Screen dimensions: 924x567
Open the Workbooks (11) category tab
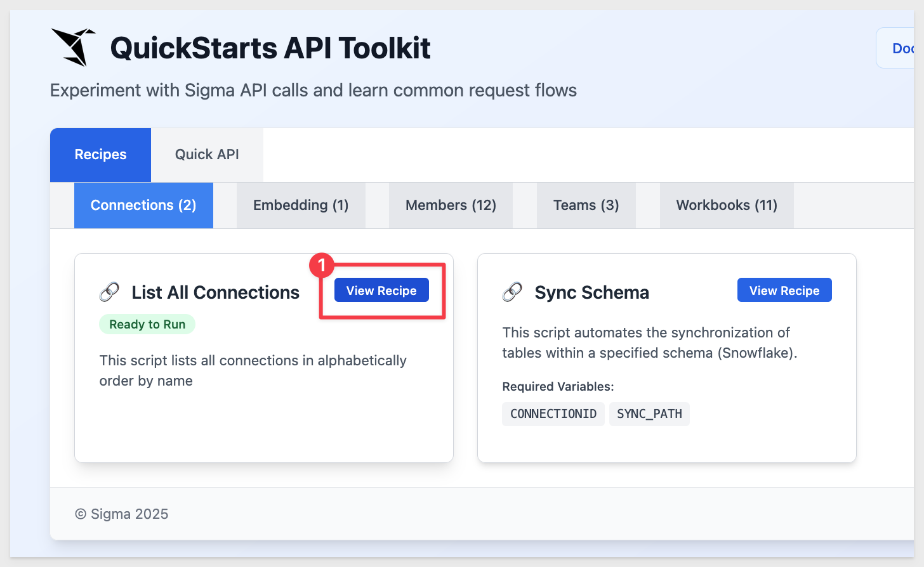727,205
